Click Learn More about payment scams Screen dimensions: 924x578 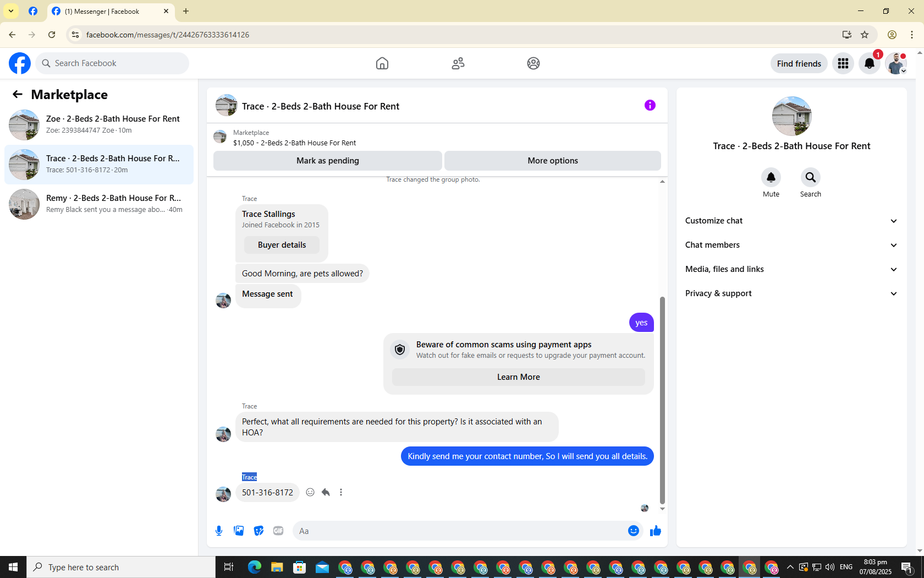[519, 377]
